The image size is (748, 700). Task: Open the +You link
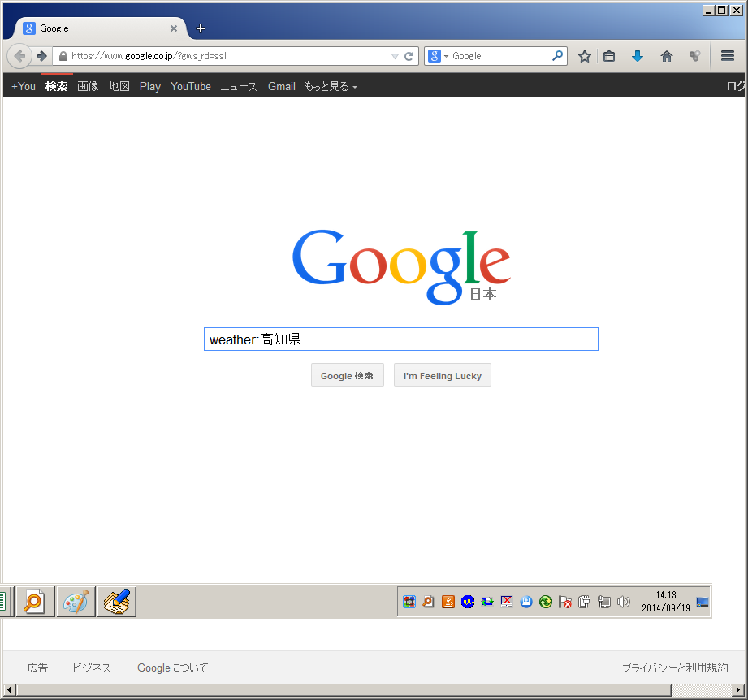point(24,86)
